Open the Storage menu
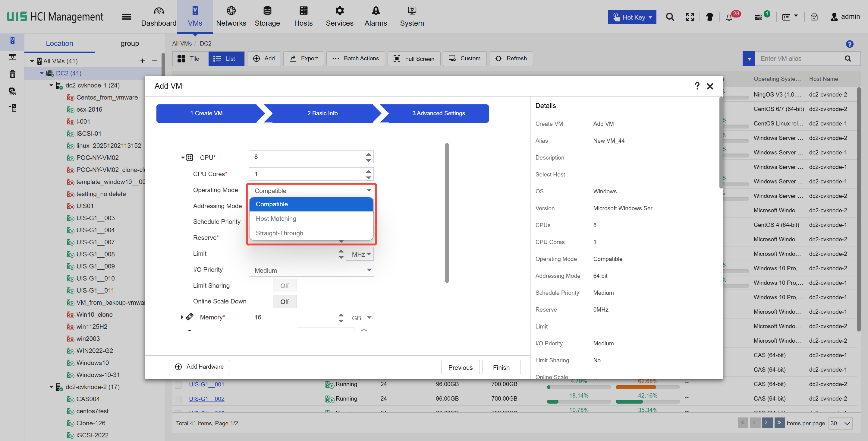This screenshot has width=868, height=441. click(x=267, y=17)
